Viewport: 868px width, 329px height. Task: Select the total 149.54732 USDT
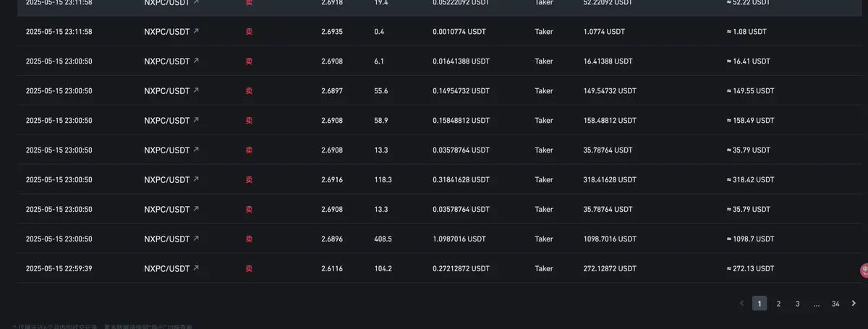610,91
